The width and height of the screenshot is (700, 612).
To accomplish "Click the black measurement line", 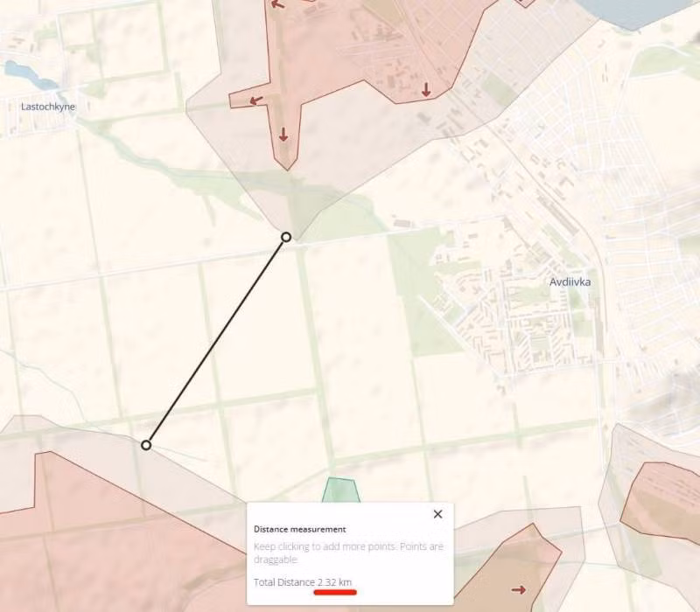I will 216,341.
